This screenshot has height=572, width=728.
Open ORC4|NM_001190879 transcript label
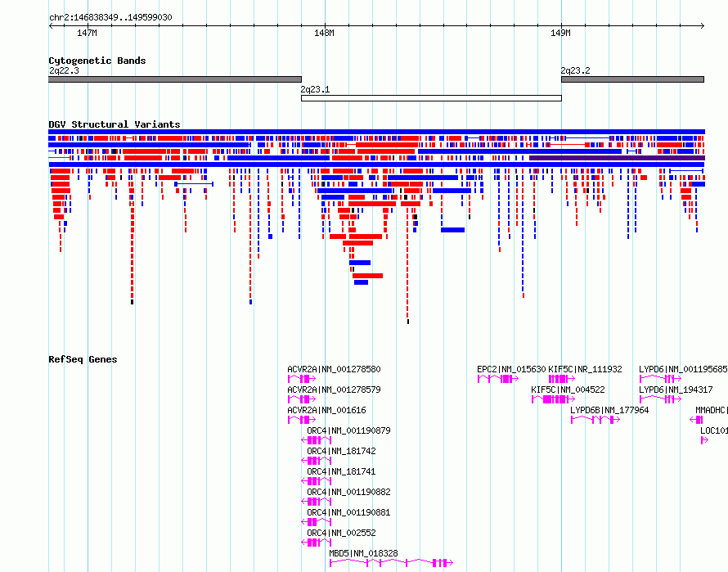click(348, 430)
